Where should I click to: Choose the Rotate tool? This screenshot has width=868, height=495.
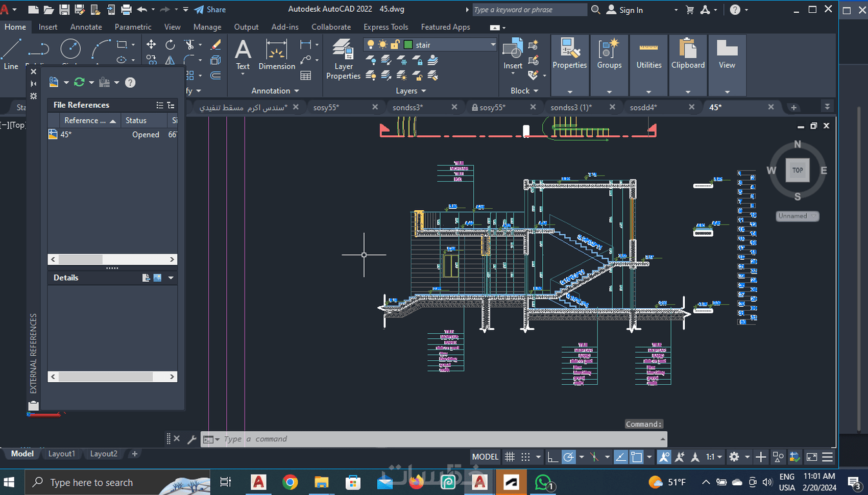pyautogui.click(x=170, y=45)
